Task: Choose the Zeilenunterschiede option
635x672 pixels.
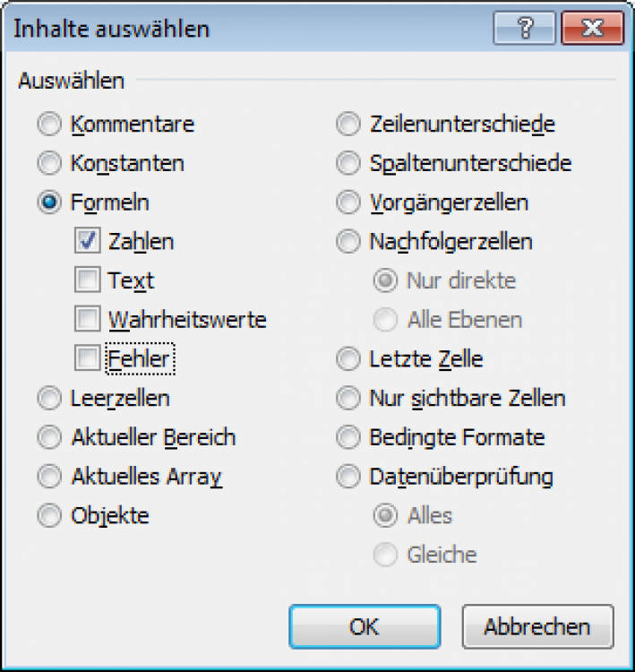Action: 348,125
